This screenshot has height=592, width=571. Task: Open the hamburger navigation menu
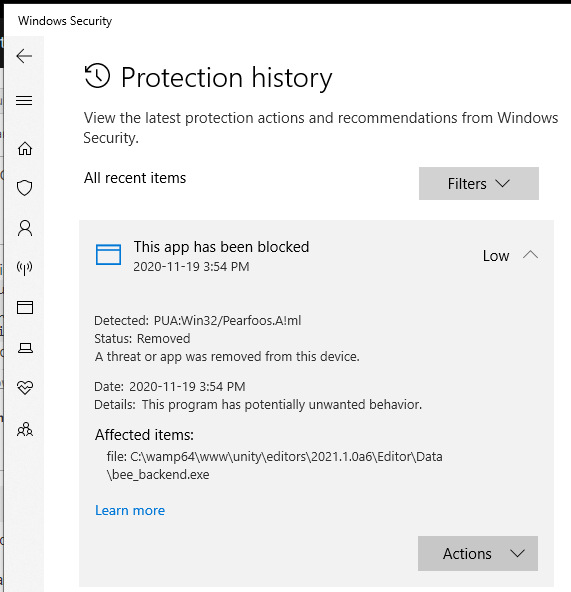click(x=24, y=100)
